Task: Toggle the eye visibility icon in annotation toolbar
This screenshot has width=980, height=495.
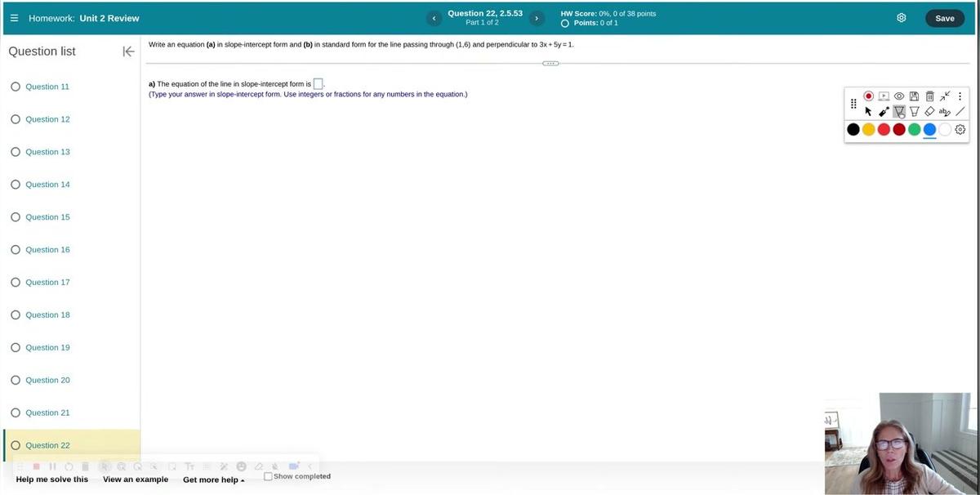Action: (899, 96)
